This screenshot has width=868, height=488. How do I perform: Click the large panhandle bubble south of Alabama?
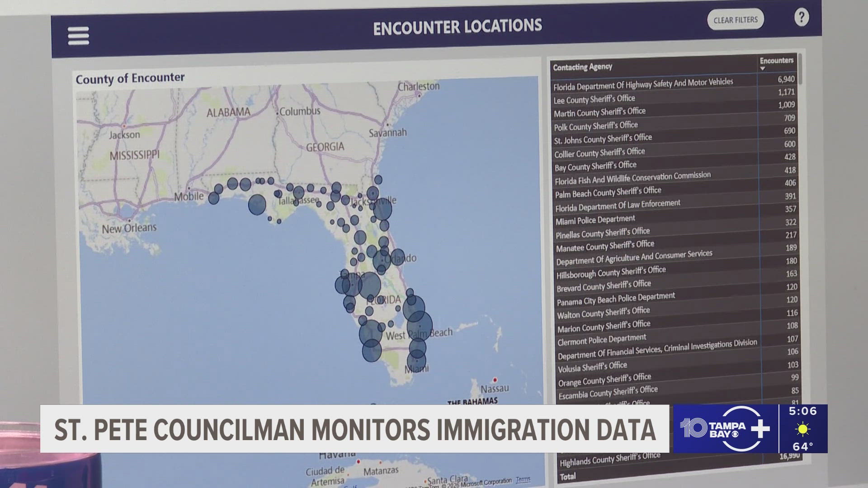[x=257, y=205]
